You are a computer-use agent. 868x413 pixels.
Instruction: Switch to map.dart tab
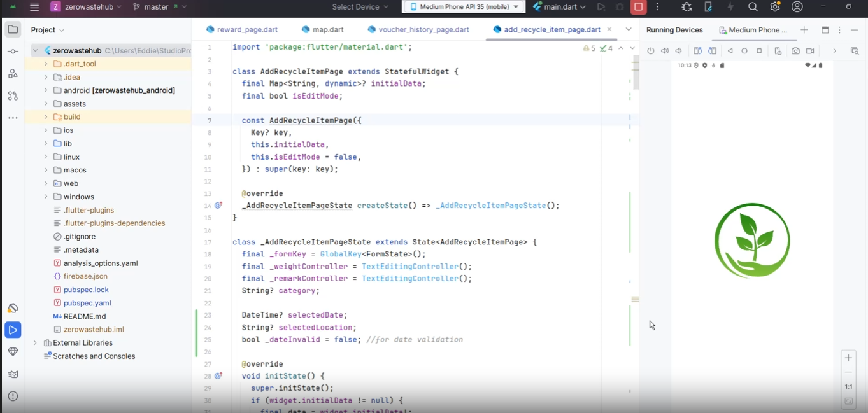click(322, 30)
